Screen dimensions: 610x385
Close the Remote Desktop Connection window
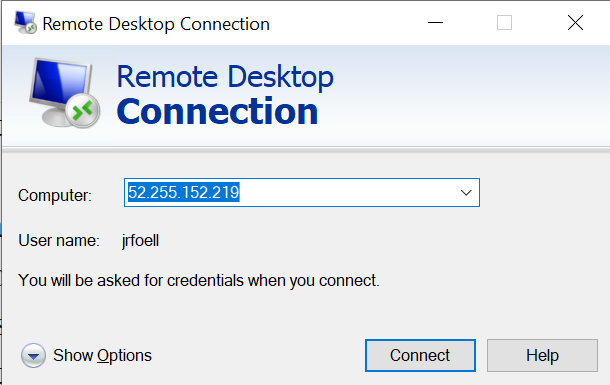[575, 23]
